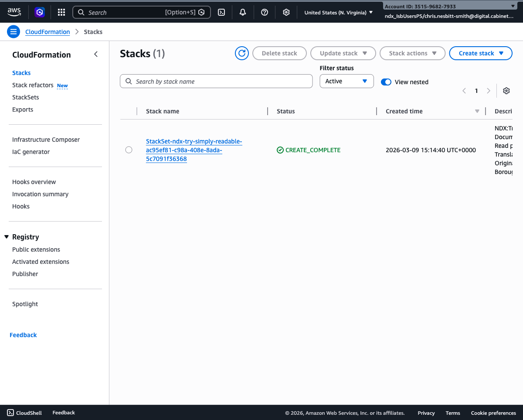Open table preferences gear above stack list
Viewport: 523px width, 420px height.
(506, 91)
